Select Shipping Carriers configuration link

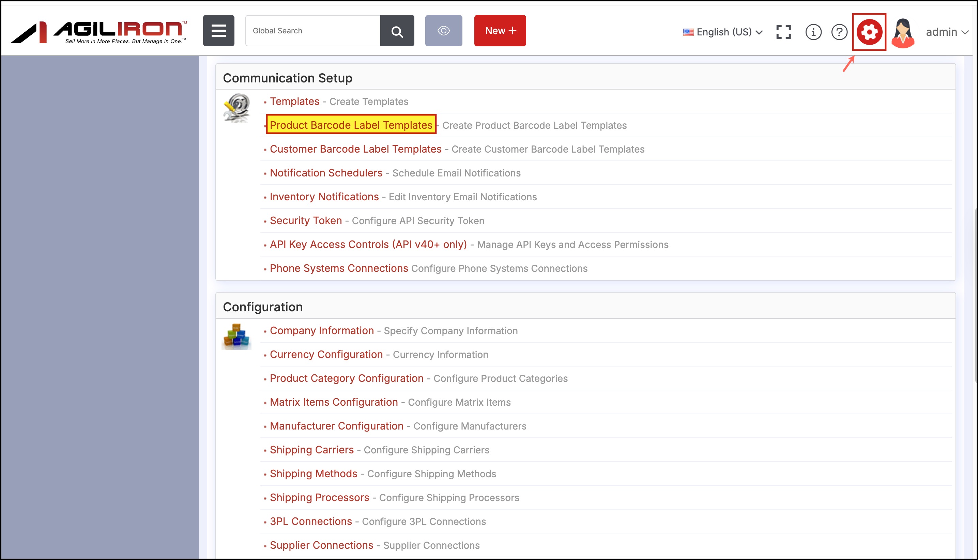pyautogui.click(x=312, y=450)
